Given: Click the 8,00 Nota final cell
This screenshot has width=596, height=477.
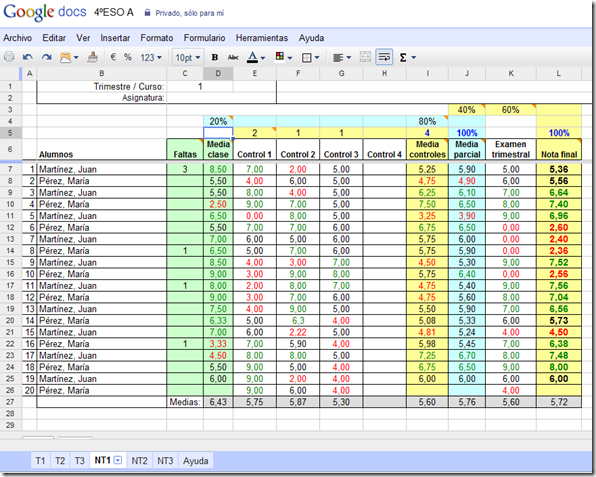Looking at the screenshot, I should point(559,367).
